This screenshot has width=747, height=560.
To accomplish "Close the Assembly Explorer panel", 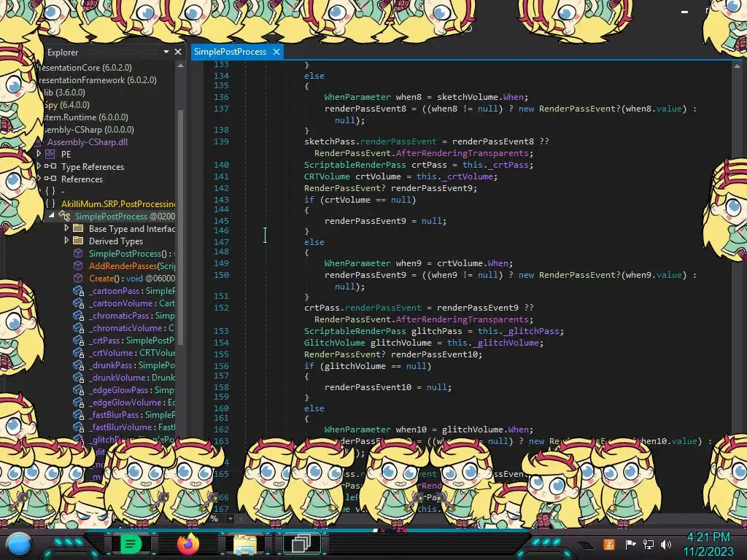I will pos(178,52).
